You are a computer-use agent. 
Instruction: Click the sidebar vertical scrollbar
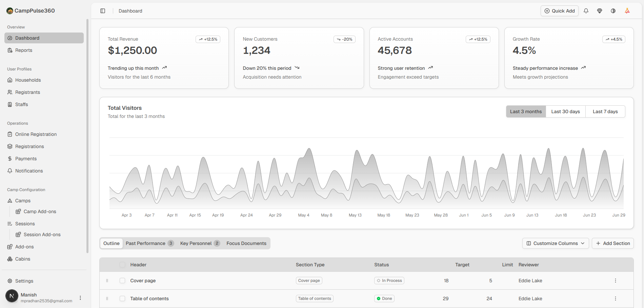87,136
